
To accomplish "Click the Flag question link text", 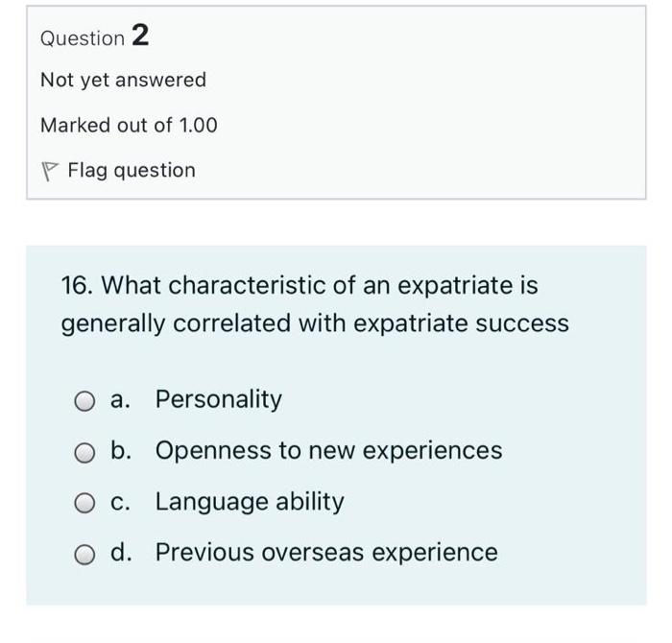I will point(131,170).
